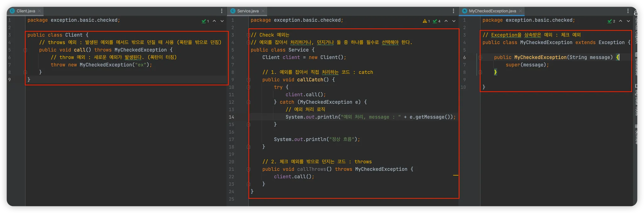The height and width of the screenshot is (213, 644).
Task: Click the fold end marker at Client.java line 8
Action: [25, 72]
